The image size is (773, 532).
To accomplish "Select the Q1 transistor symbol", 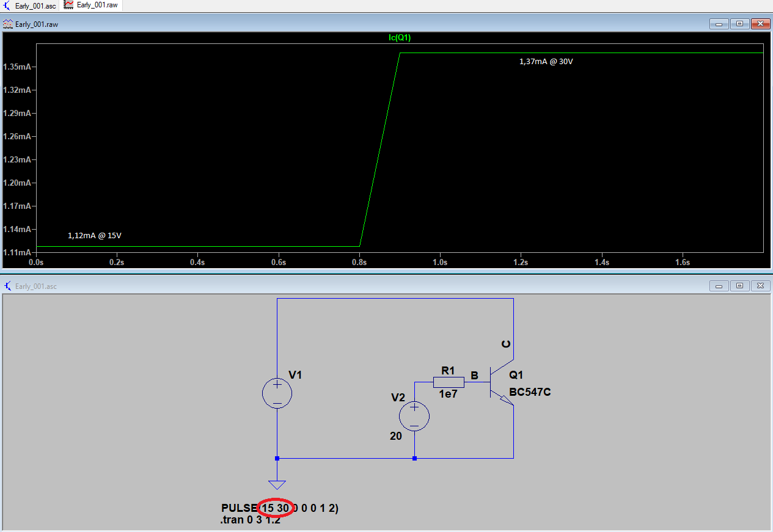I will pos(502,382).
